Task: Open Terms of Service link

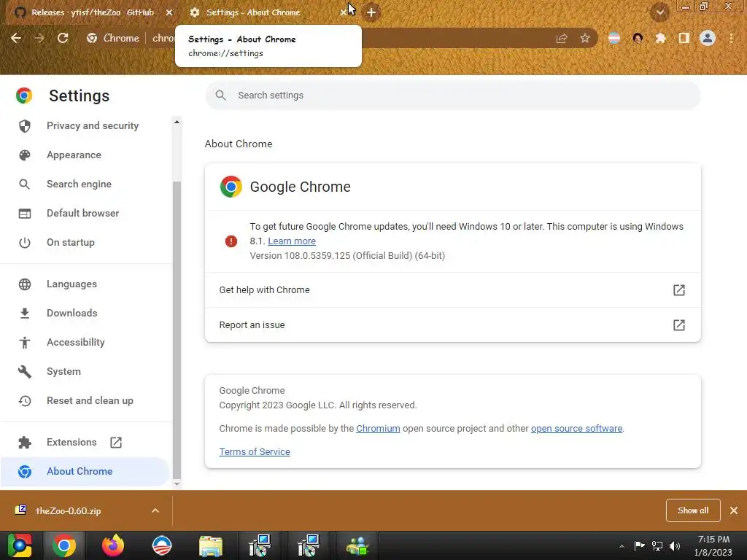Action: (255, 452)
